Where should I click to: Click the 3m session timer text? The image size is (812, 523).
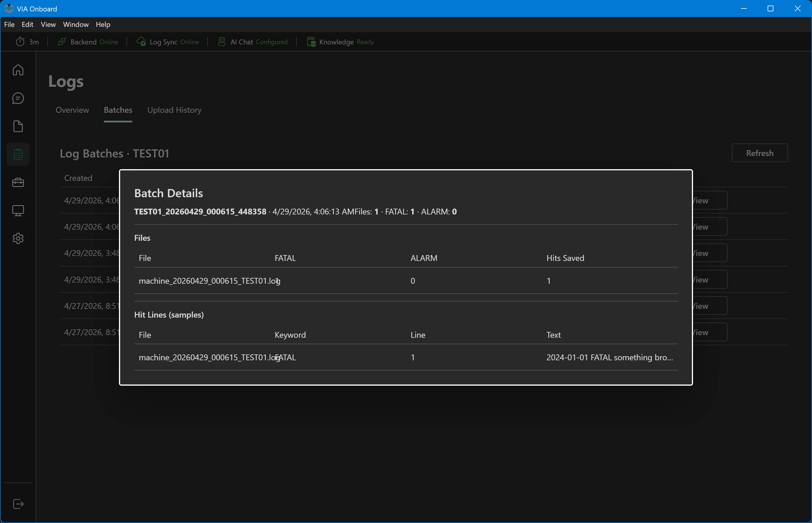pos(34,42)
